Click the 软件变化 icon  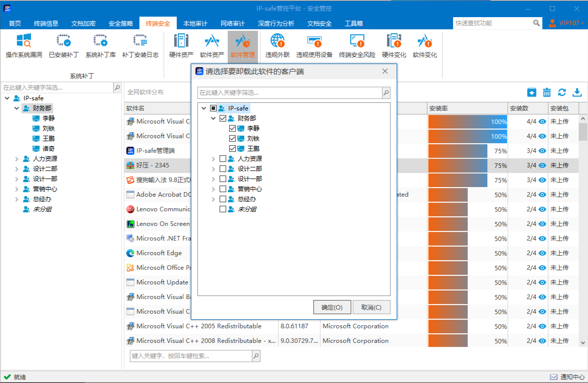click(x=425, y=41)
